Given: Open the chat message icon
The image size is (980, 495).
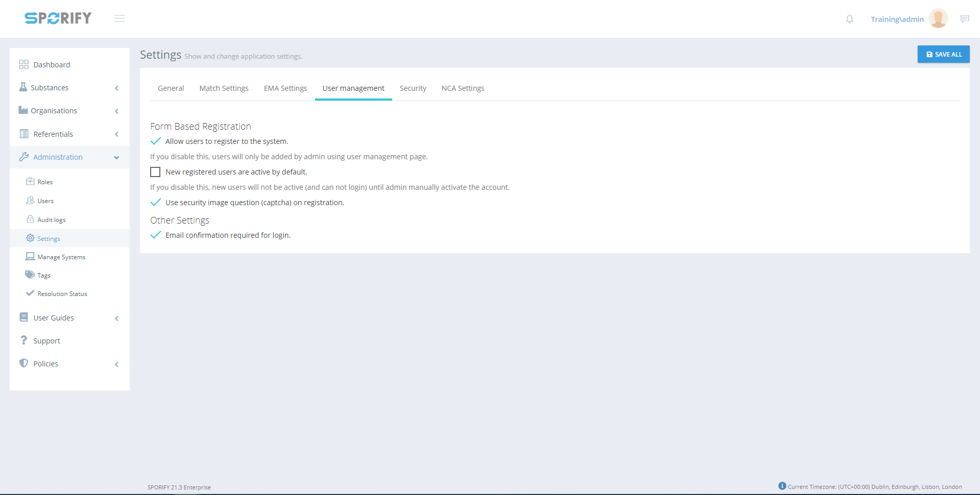Looking at the screenshot, I should [x=964, y=19].
